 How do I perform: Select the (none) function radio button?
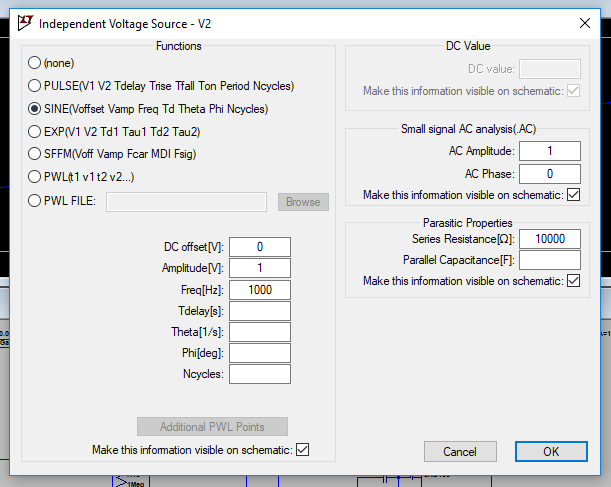pyautogui.click(x=35, y=63)
